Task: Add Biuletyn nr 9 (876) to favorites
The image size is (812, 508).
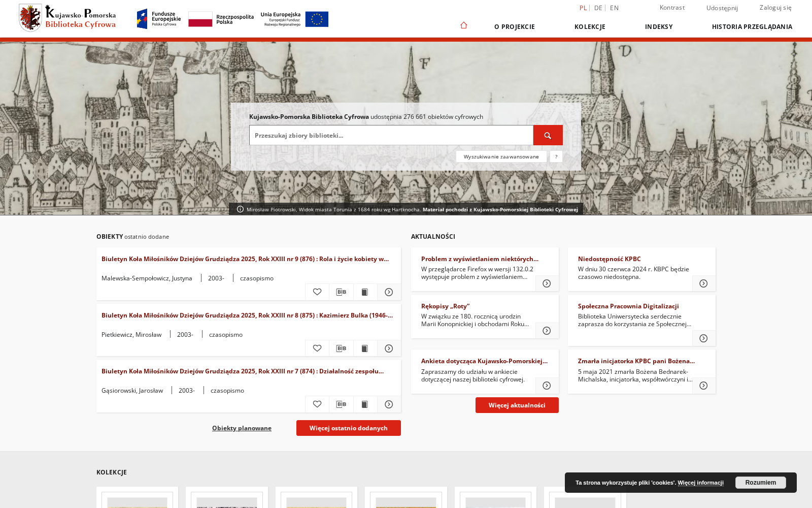Action: tap(317, 292)
